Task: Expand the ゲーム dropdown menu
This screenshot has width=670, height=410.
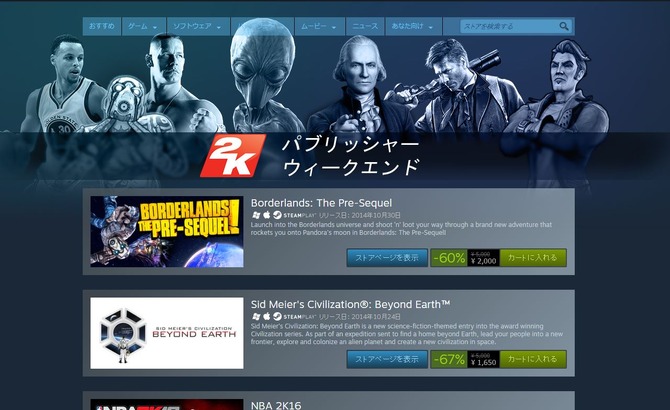Action: pos(144,26)
